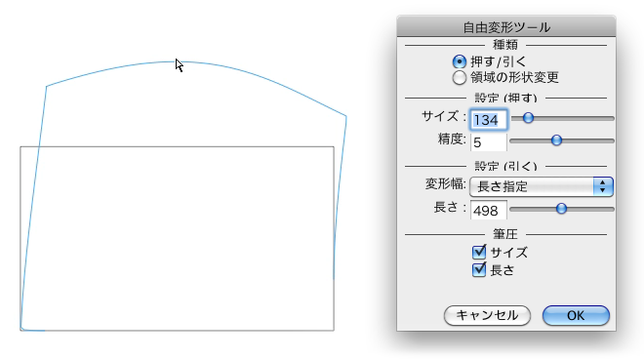Click the gray rectangle's bottom edge
The width and height of the screenshot is (644, 359).
click(x=177, y=331)
